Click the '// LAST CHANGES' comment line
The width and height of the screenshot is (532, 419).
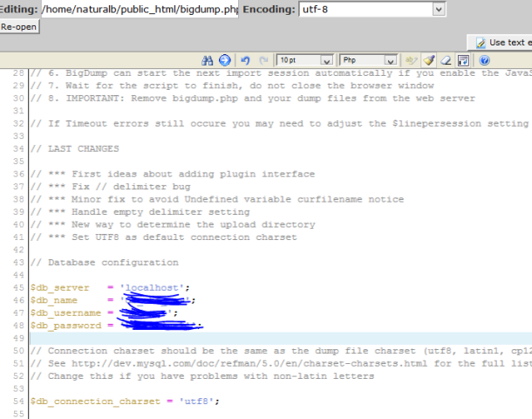point(75,148)
